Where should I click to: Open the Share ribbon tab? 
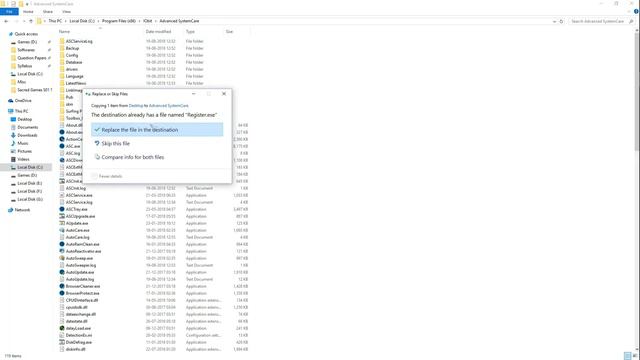coord(48,11)
